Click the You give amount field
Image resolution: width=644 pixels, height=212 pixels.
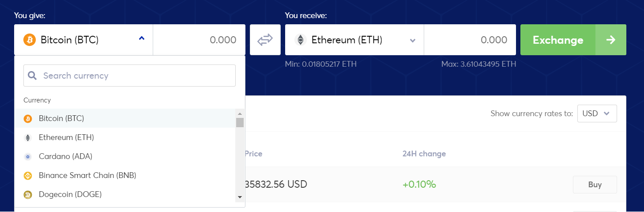pos(199,40)
